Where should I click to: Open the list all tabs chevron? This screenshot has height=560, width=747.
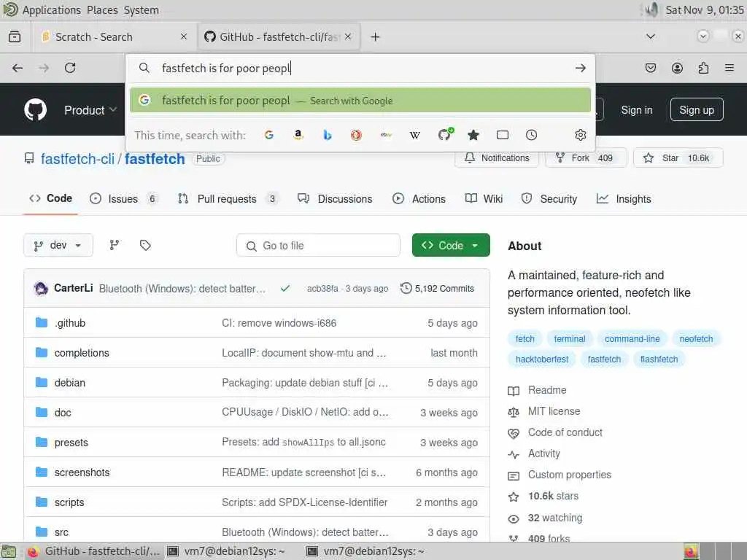click(x=650, y=36)
